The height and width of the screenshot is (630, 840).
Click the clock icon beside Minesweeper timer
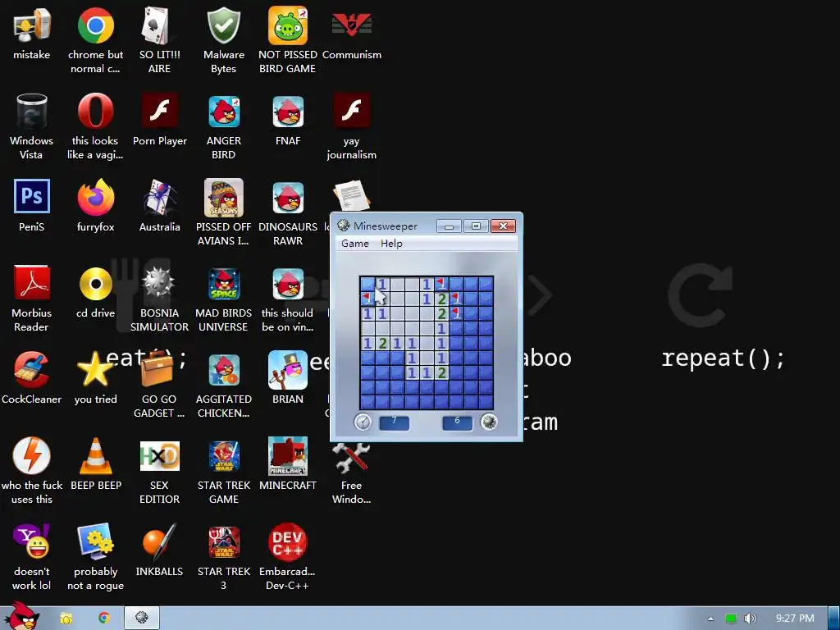(363, 422)
